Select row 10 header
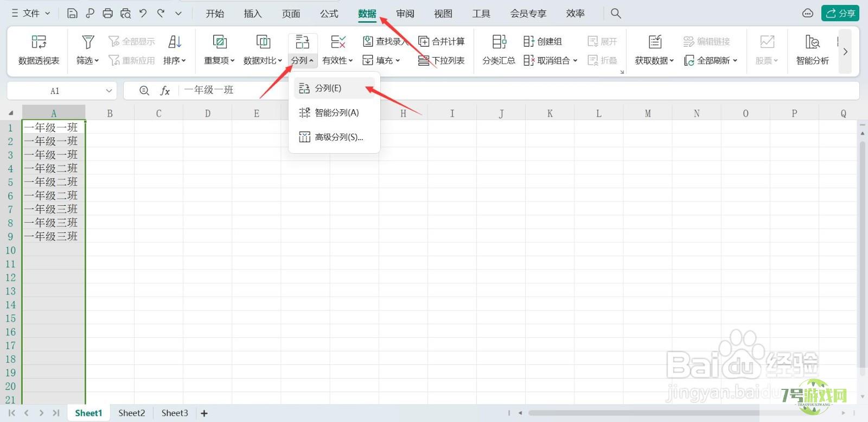Viewport: 868px width, 422px height. click(x=11, y=250)
